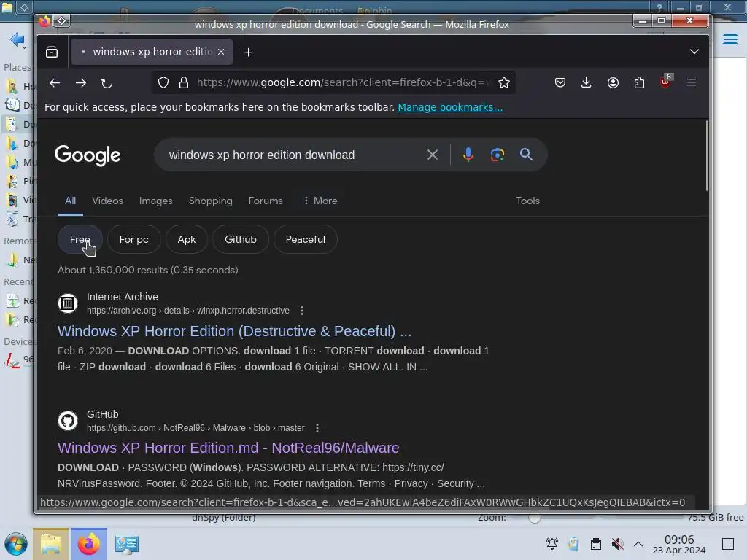Open Manage bookmarks link
Screen dimensions: 747x560
tap(450, 107)
